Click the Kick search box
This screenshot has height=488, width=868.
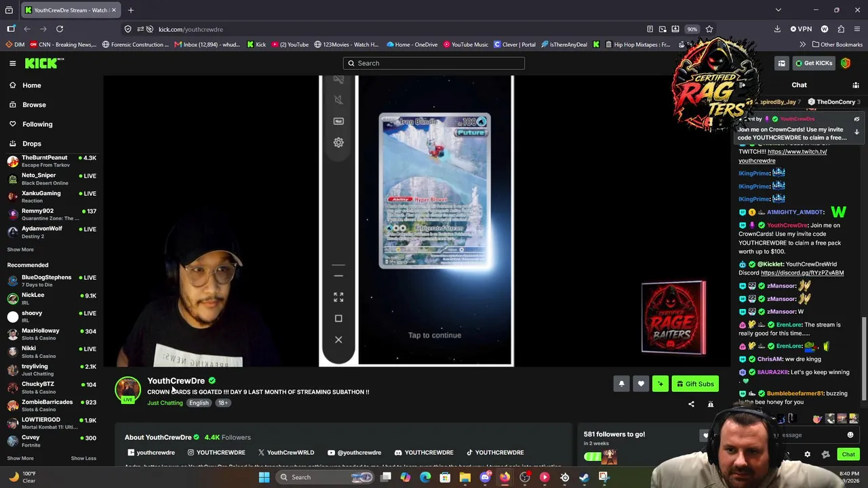point(434,63)
